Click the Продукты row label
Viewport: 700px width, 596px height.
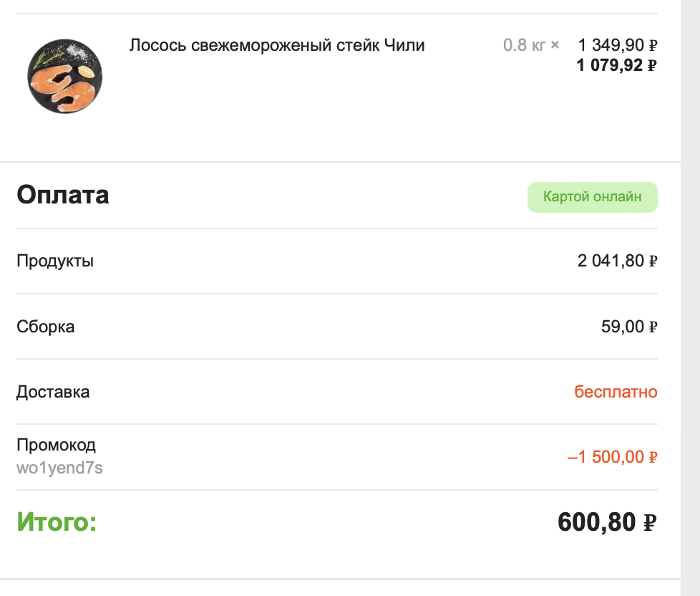click(55, 261)
